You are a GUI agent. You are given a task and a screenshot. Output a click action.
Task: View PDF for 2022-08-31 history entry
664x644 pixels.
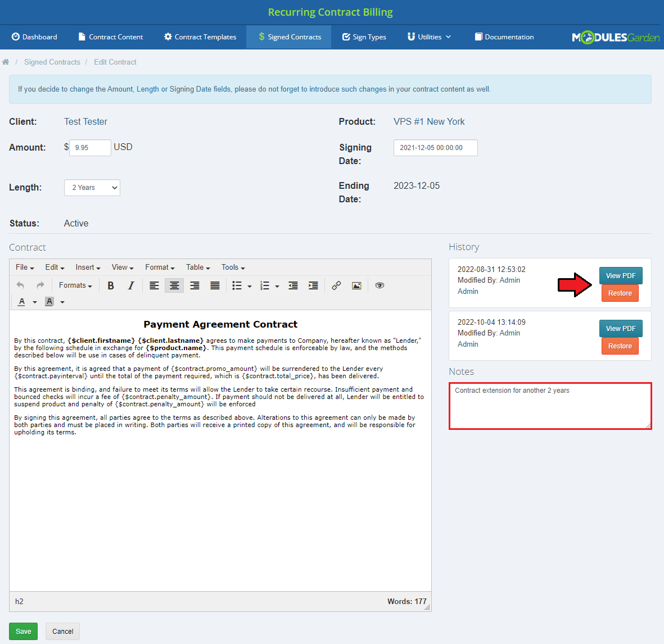[620, 276]
